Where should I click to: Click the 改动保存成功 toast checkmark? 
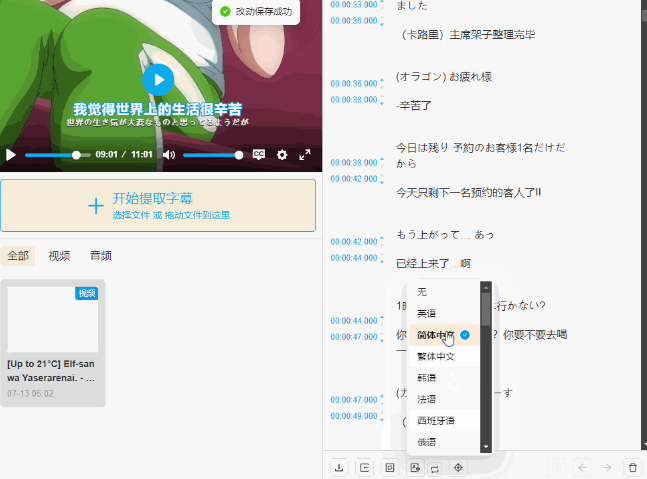tap(225, 12)
